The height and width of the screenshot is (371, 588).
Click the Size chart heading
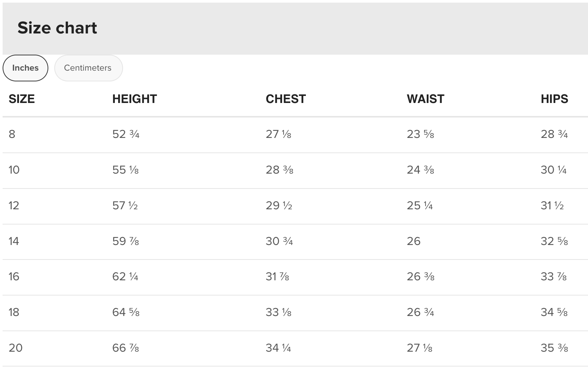coord(57,28)
